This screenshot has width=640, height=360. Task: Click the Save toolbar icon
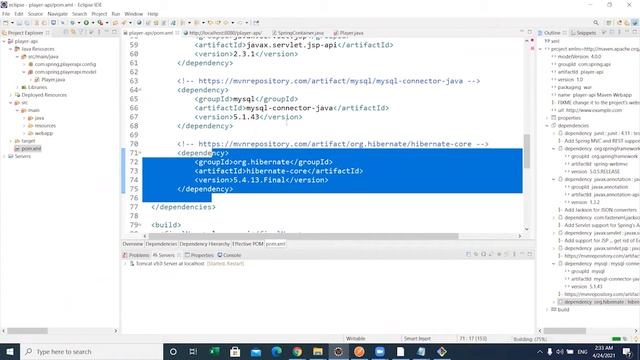pyautogui.click(x=19, y=23)
